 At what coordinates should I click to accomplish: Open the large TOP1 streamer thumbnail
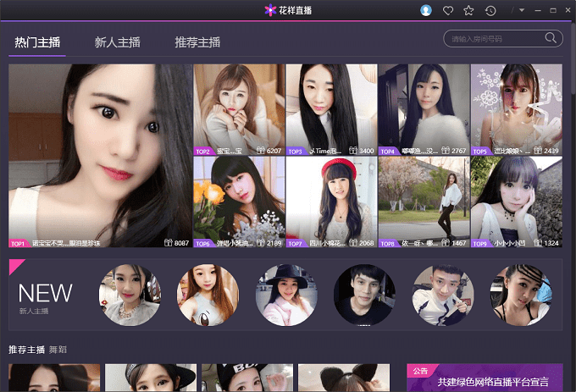tap(101, 152)
